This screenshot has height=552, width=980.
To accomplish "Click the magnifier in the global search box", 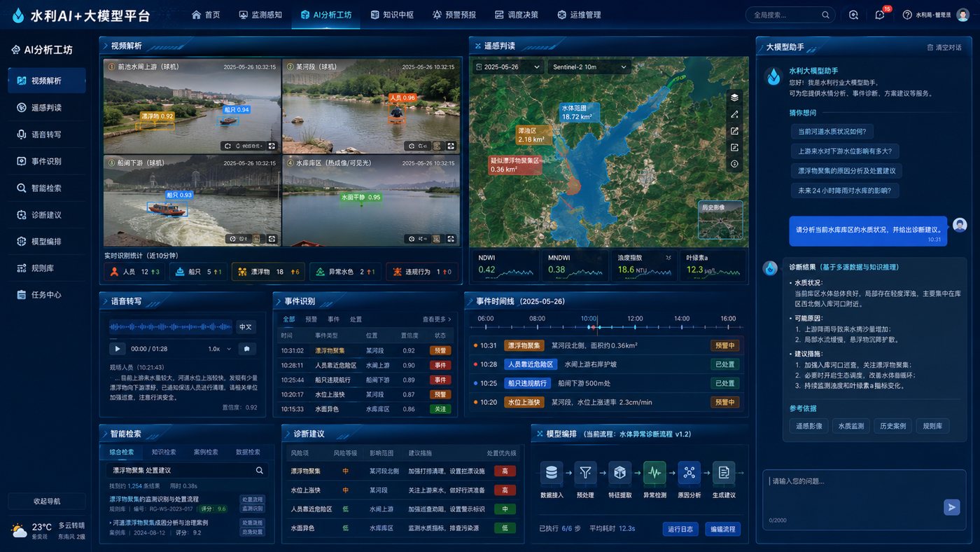I will [x=826, y=15].
